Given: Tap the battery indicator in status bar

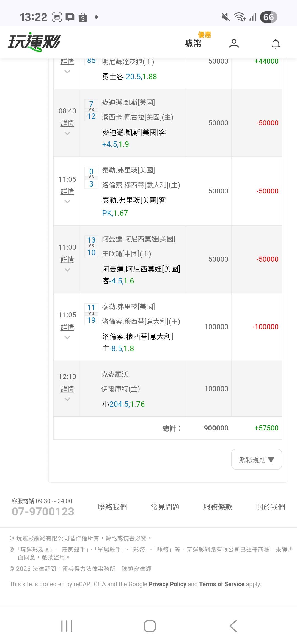Looking at the screenshot, I should pos(268,17).
